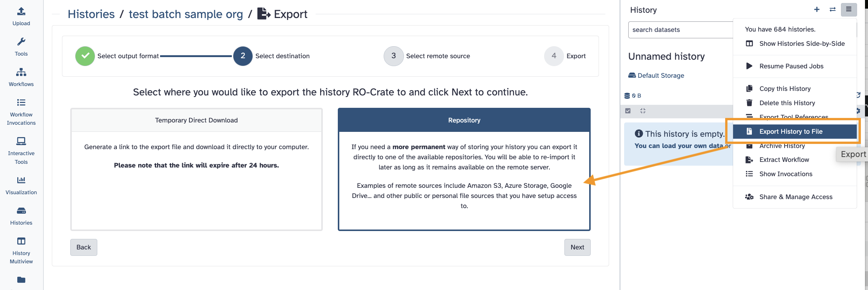Click the switch history arrows icon
This screenshot has height=290, width=868.
pyautogui.click(x=833, y=10)
